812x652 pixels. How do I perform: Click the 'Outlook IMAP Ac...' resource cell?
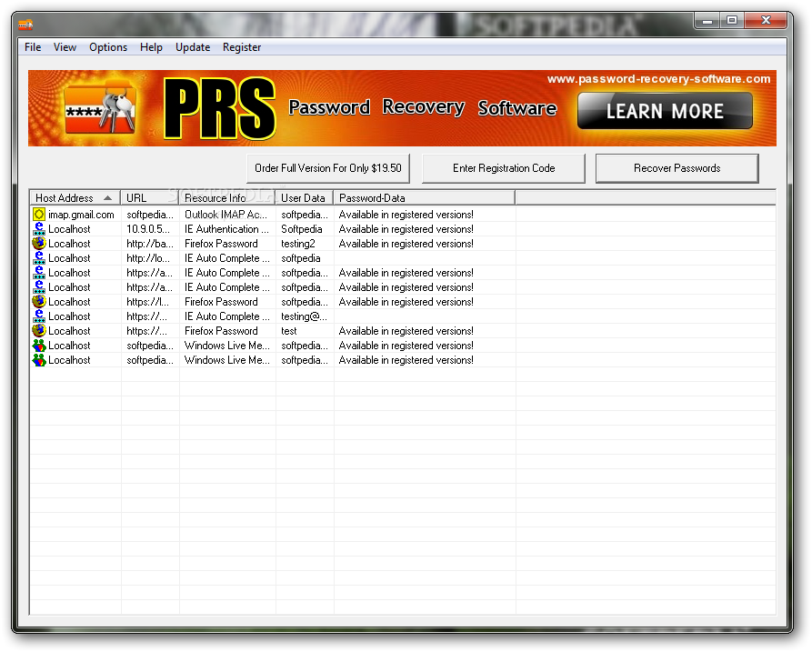226,215
